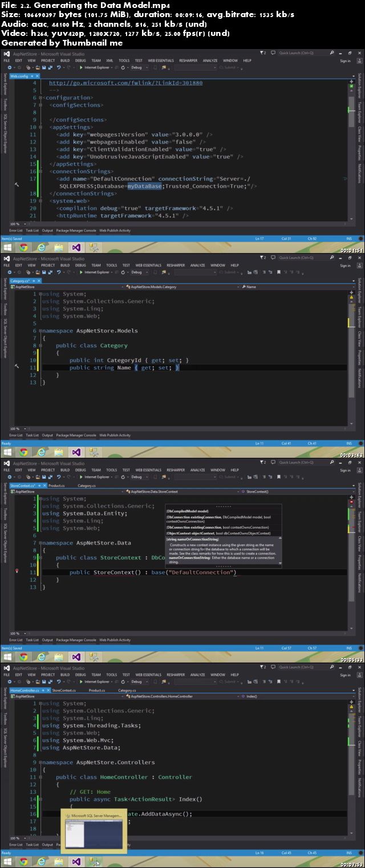Click the error lightbulb beside StoreContext line 11
The height and width of the screenshot is (868, 365).
pos(17,571)
